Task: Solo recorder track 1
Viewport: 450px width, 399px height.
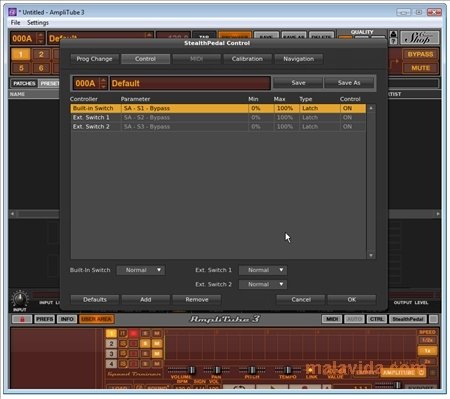Action: 145,333
